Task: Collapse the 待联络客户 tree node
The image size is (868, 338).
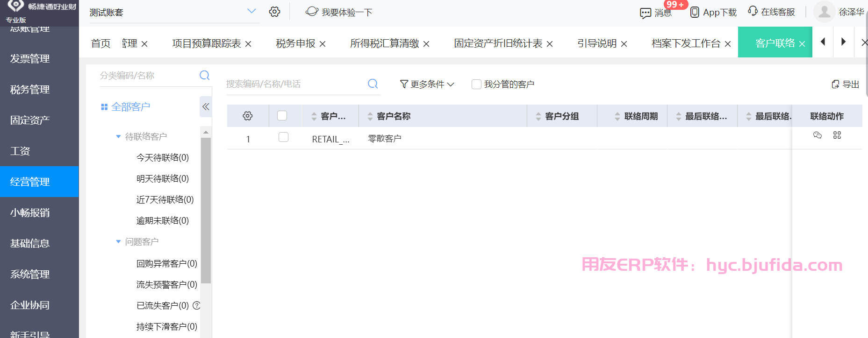Action: coord(118,136)
